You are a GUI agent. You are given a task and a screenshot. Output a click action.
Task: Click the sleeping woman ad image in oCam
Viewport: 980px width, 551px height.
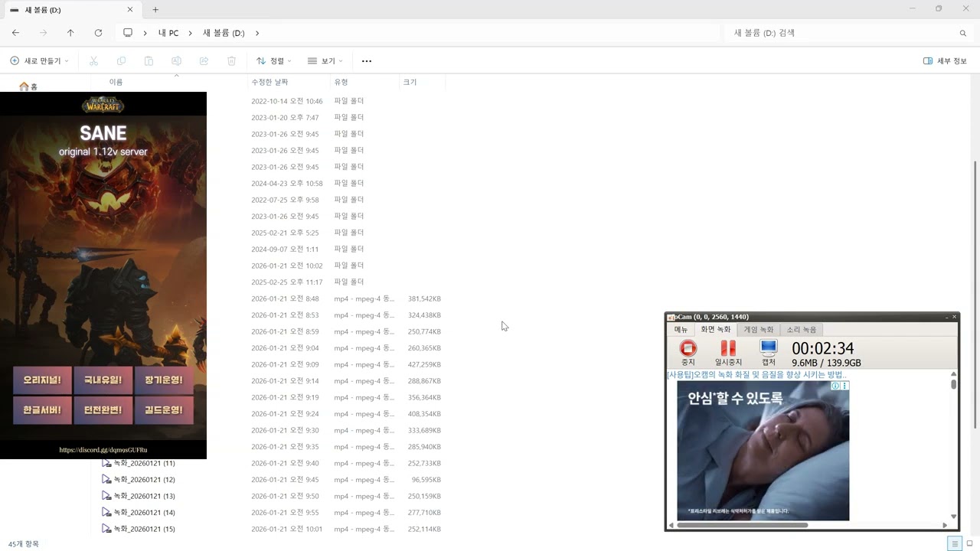(x=763, y=451)
